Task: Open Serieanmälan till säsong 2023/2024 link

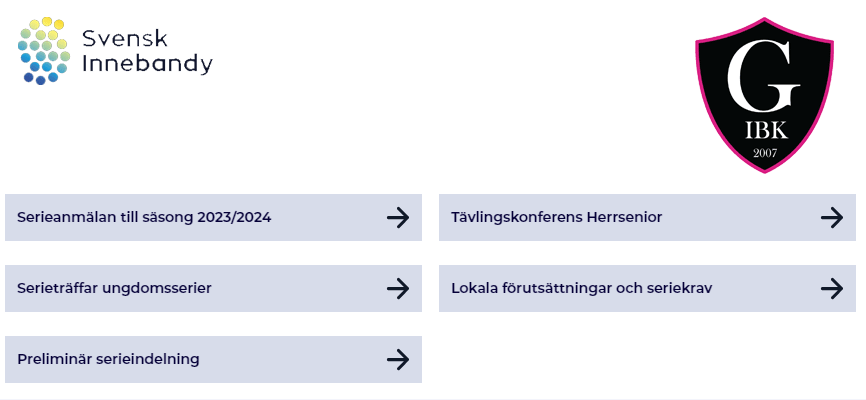Action: pos(144,217)
